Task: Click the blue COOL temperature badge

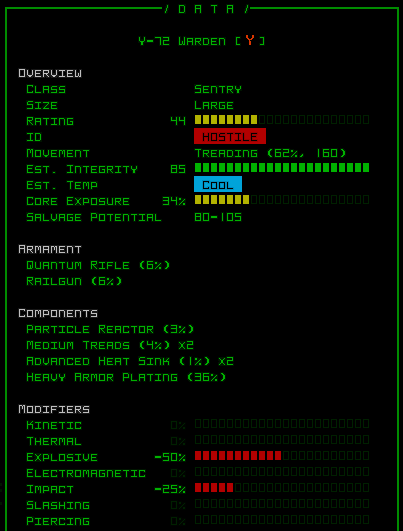Action: (x=218, y=184)
